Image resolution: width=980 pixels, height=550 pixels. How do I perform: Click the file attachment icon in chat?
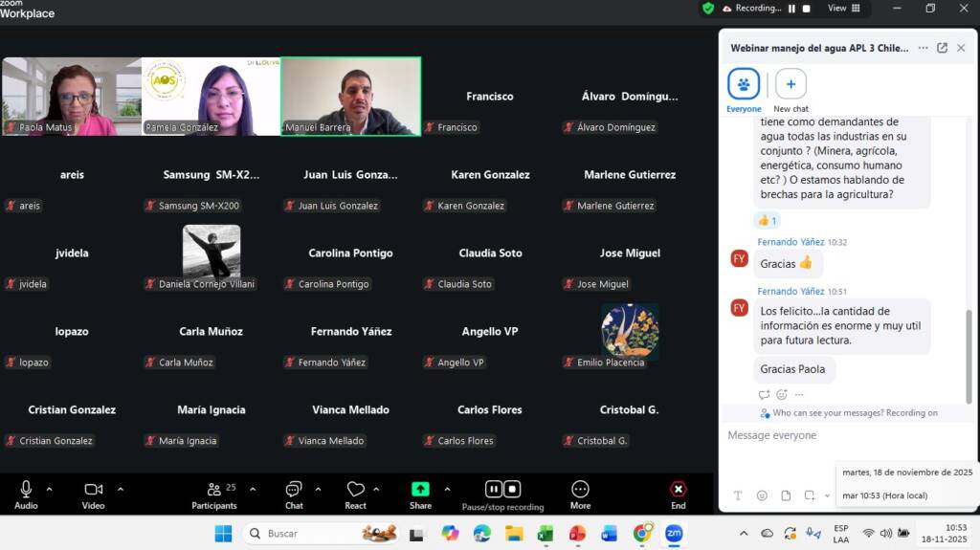(x=786, y=495)
